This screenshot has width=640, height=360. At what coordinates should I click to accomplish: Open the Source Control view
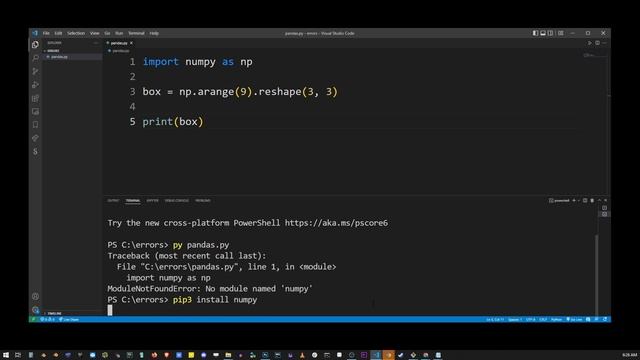tap(36, 71)
